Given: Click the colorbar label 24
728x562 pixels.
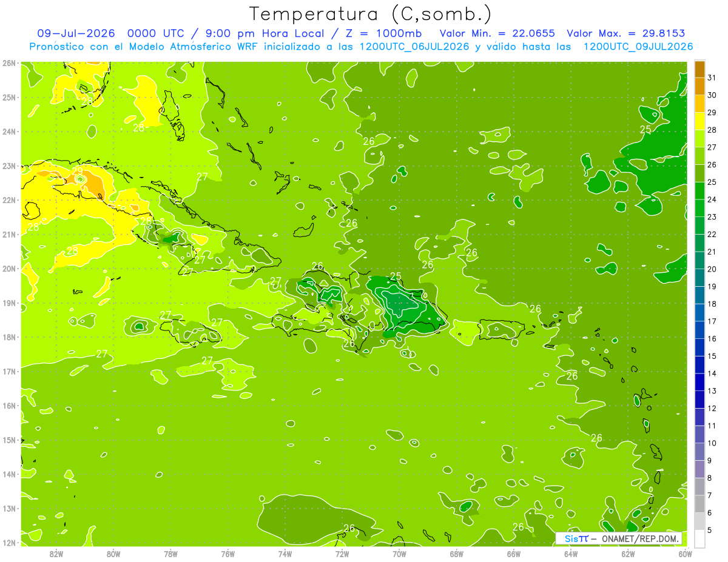Looking at the screenshot, I should 712,199.
